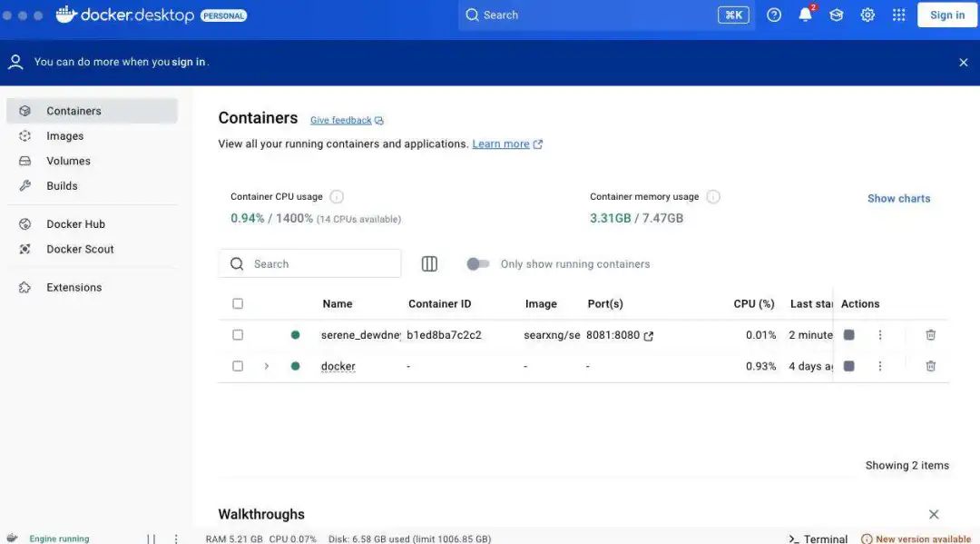Click the CPU usage info icon
980x544 pixels.
point(337,197)
